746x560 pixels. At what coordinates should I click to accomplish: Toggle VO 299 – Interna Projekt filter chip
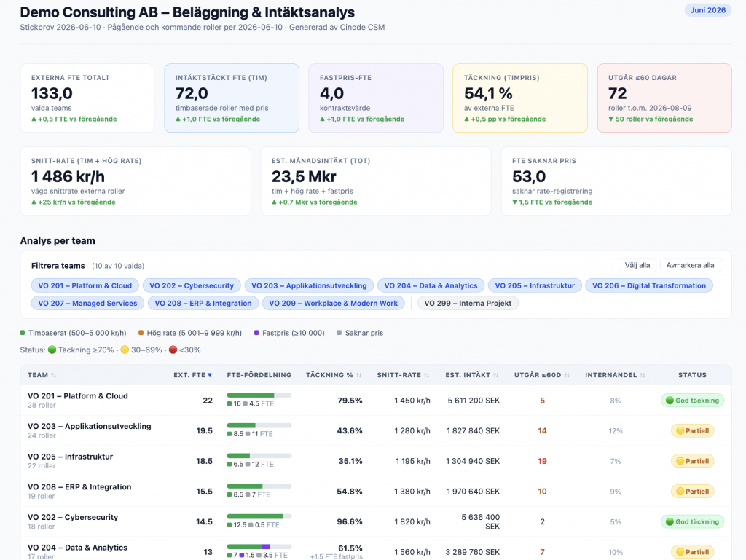(x=468, y=303)
